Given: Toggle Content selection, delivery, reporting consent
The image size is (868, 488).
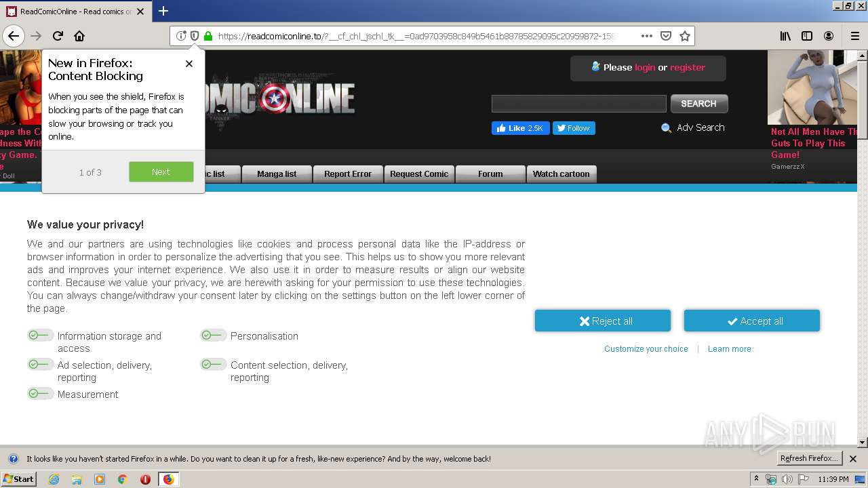Looking at the screenshot, I should [x=213, y=365].
